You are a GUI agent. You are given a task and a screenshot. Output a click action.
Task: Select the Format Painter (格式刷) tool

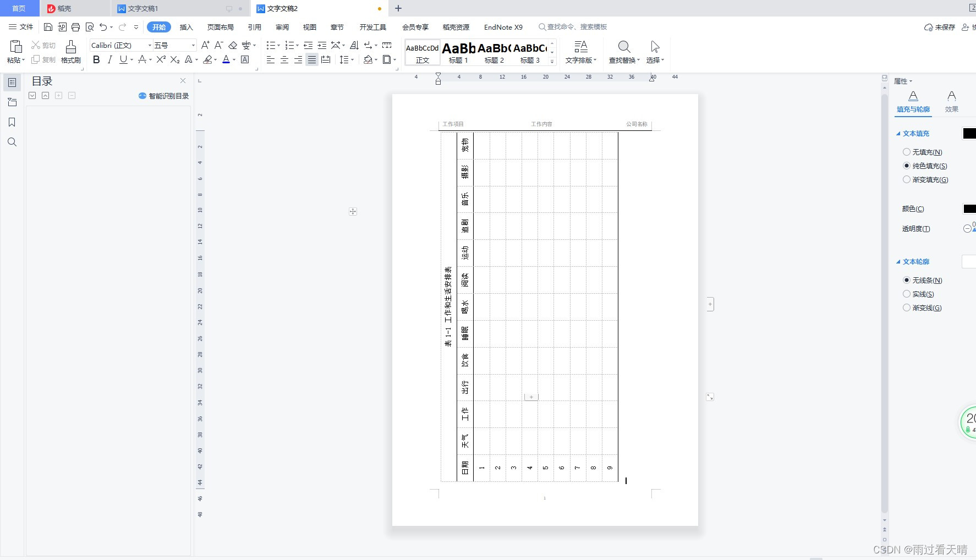tap(71, 52)
